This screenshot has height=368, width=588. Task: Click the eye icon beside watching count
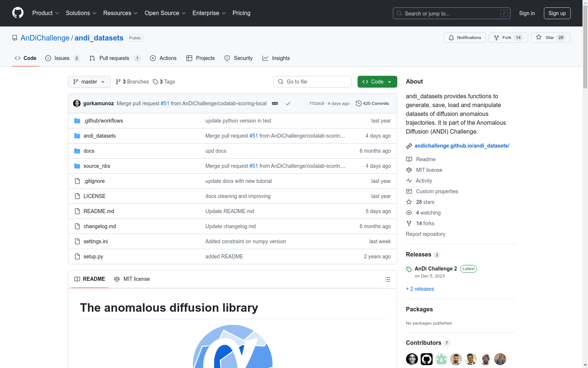pyautogui.click(x=409, y=213)
